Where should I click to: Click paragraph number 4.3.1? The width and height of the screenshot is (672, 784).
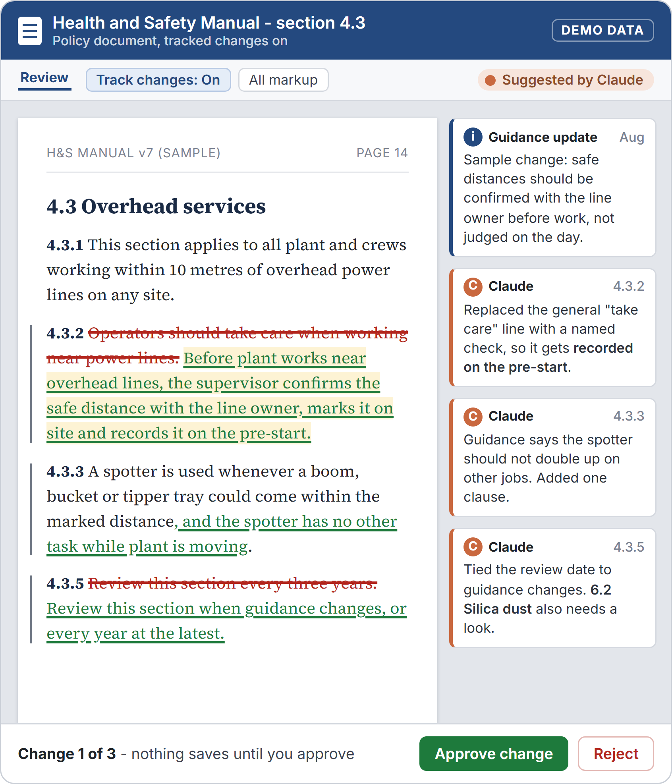coord(65,245)
